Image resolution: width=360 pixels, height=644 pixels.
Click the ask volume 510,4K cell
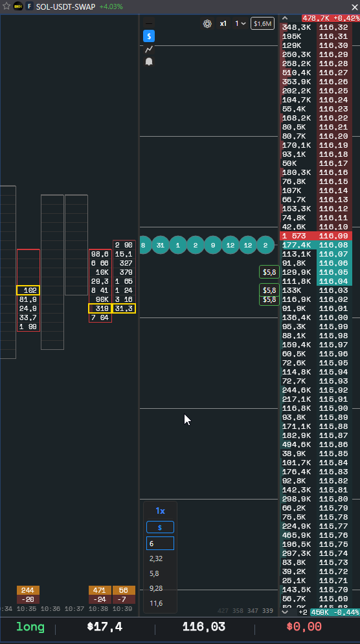tap(297, 73)
